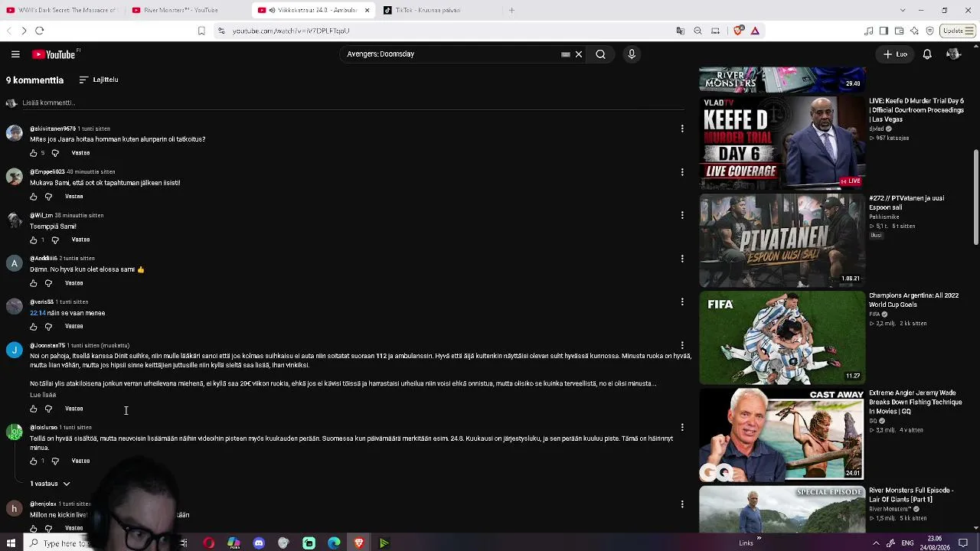This screenshot has width=980, height=551.
Task: Open options menu for @varis88 comment
Action: [x=682, y=302]
